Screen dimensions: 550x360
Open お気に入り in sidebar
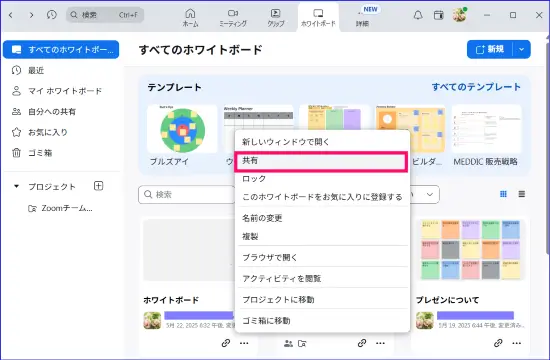(40, 132)
